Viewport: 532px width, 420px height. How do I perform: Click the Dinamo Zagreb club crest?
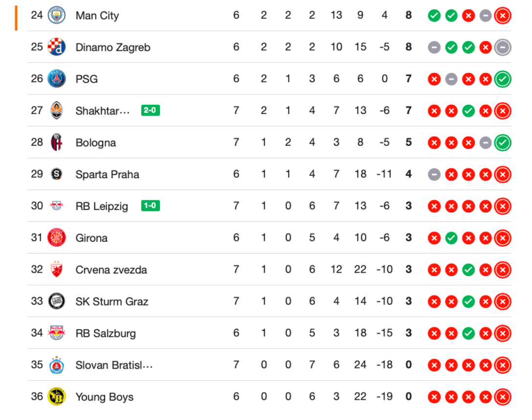pos(57,47)
